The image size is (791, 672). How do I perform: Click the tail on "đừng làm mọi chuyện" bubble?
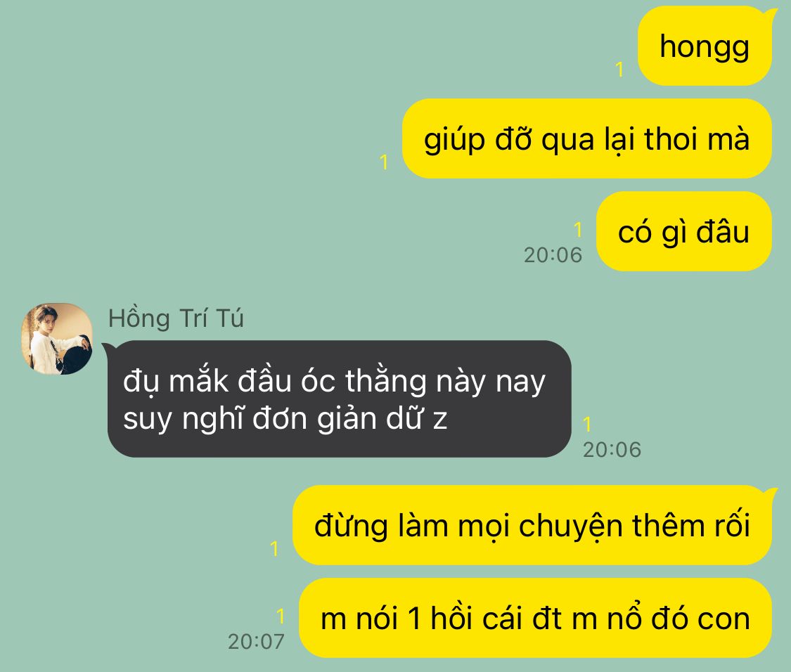[771, 494]
